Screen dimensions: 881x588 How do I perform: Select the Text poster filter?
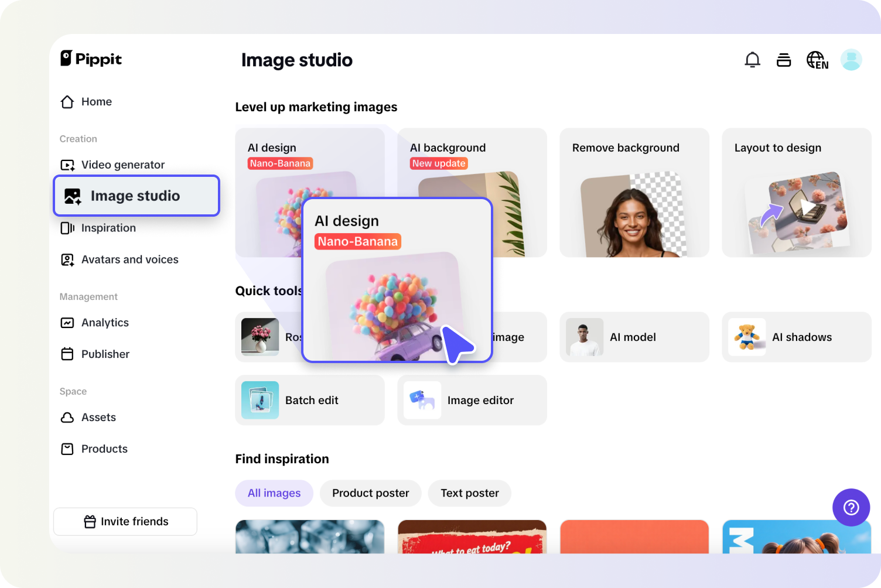469,493
